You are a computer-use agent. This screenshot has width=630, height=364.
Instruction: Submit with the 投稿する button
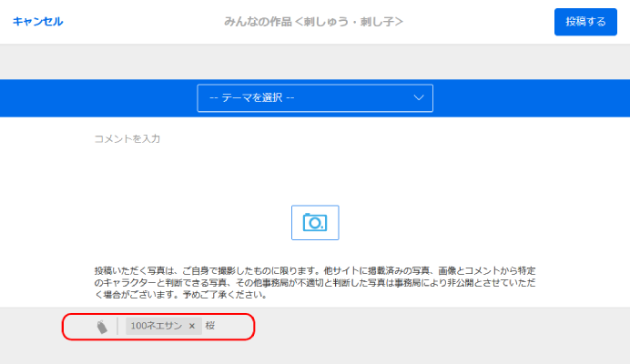tap(585, 22)
